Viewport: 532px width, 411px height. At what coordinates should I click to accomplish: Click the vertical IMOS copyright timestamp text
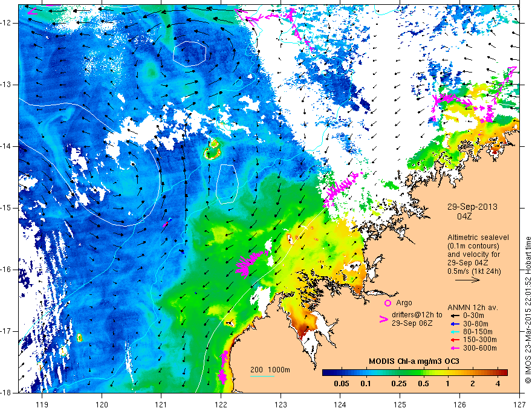point(528,311)
